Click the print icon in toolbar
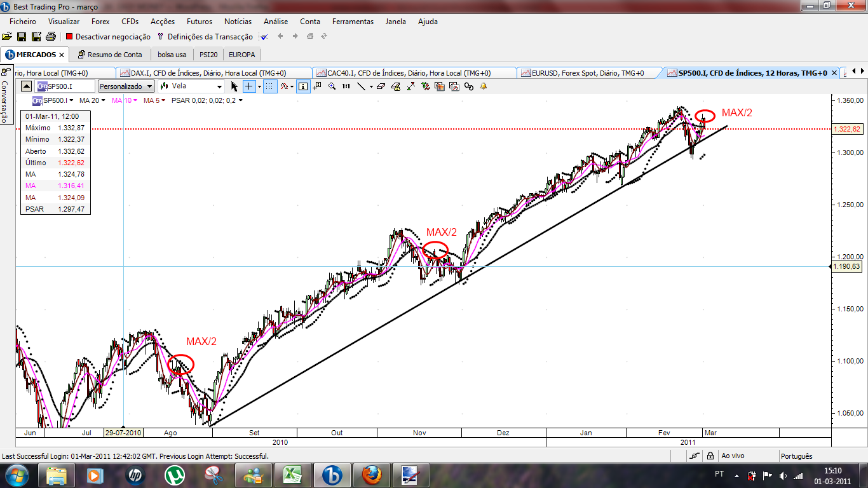The image size is (868, 488). coord(51,37)
